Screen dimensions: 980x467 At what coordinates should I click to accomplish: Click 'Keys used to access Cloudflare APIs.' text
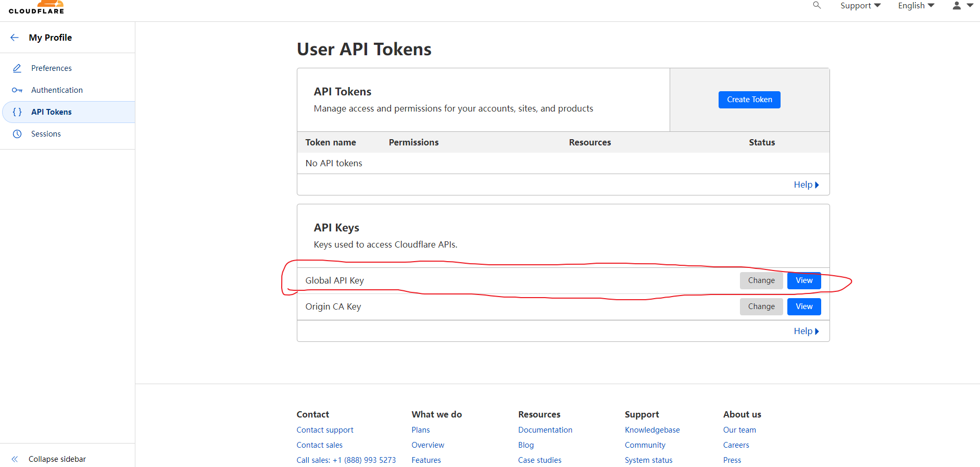pos(385,244)
